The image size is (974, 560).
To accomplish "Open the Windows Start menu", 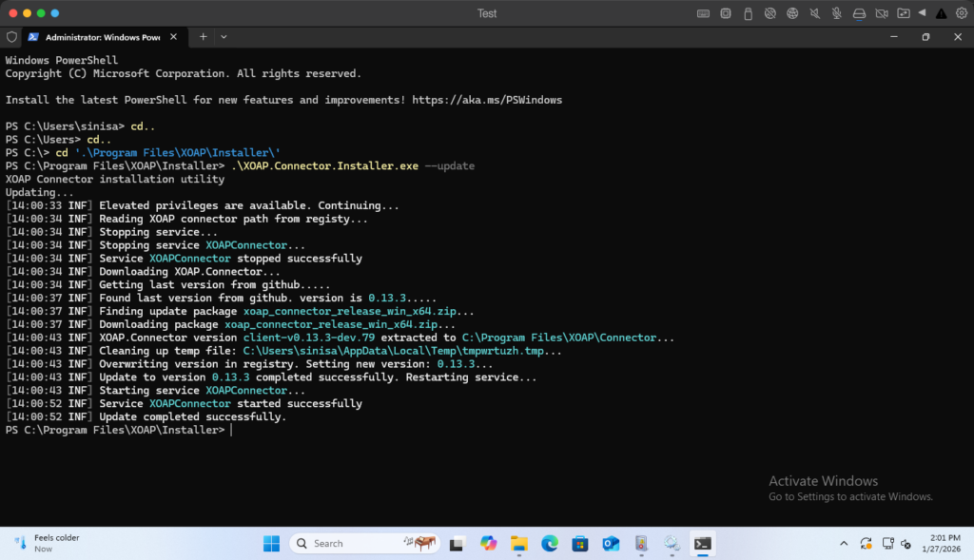I will tap(271, 544).
